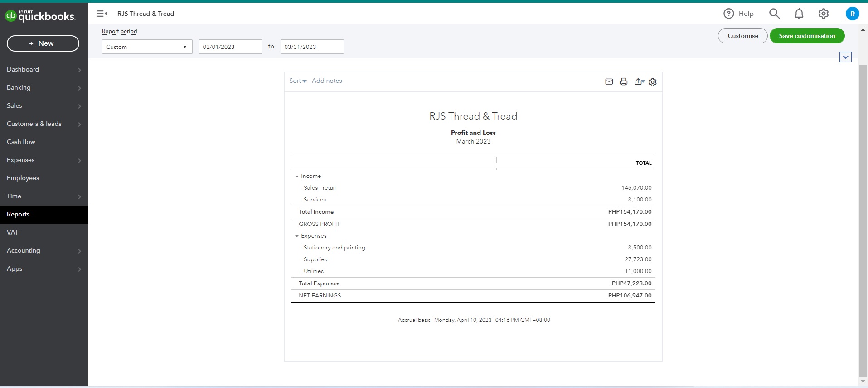Viewport: 868px width, 388px height.
Task: Click the QuickBooks logo
Action: (40, 16)
